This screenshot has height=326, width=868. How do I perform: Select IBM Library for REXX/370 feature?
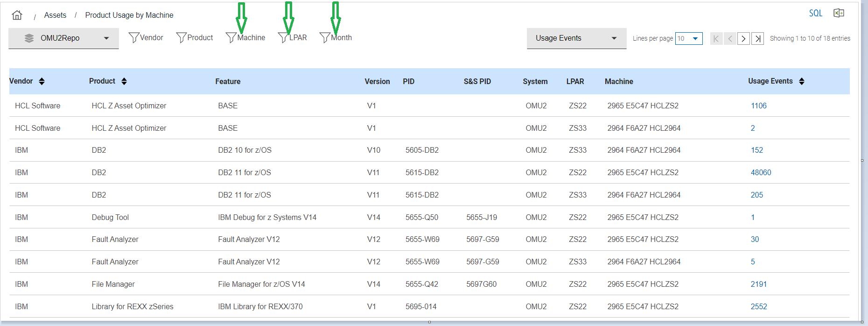(x=260, y=306)
